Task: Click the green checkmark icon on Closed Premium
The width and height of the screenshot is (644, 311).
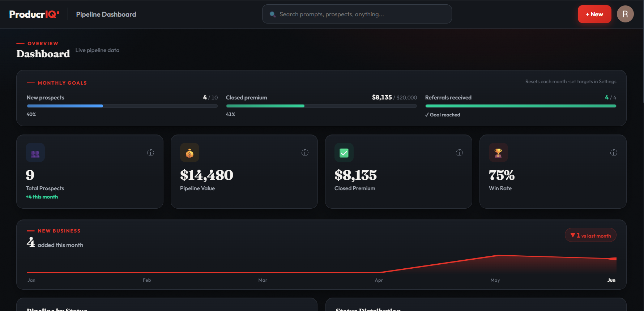Action: point(344,153)
